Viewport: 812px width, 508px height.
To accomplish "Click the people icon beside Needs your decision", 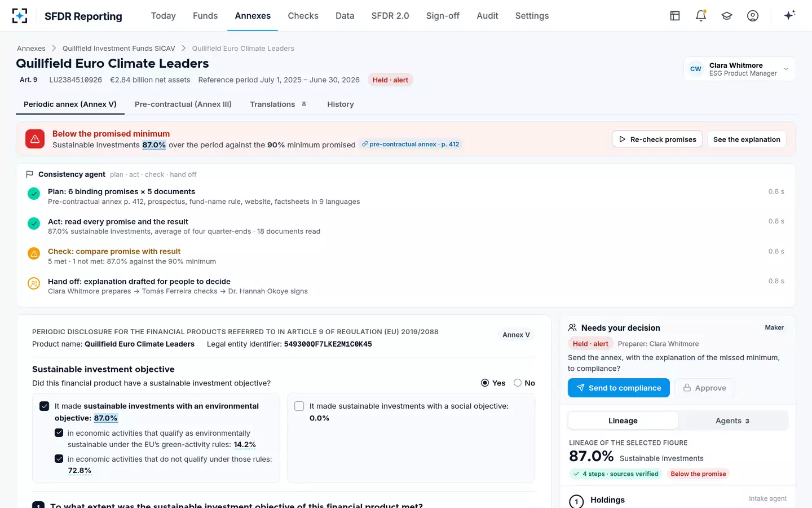I will point(572,327).
